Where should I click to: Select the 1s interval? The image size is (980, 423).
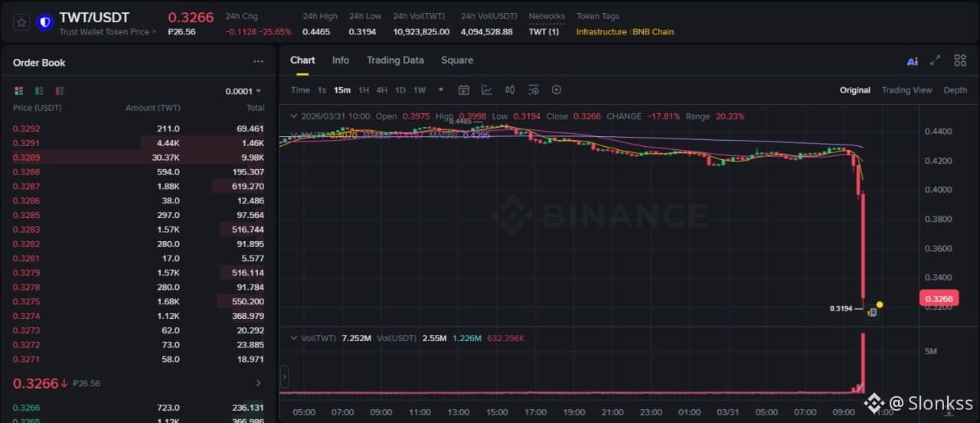point(322,90)
